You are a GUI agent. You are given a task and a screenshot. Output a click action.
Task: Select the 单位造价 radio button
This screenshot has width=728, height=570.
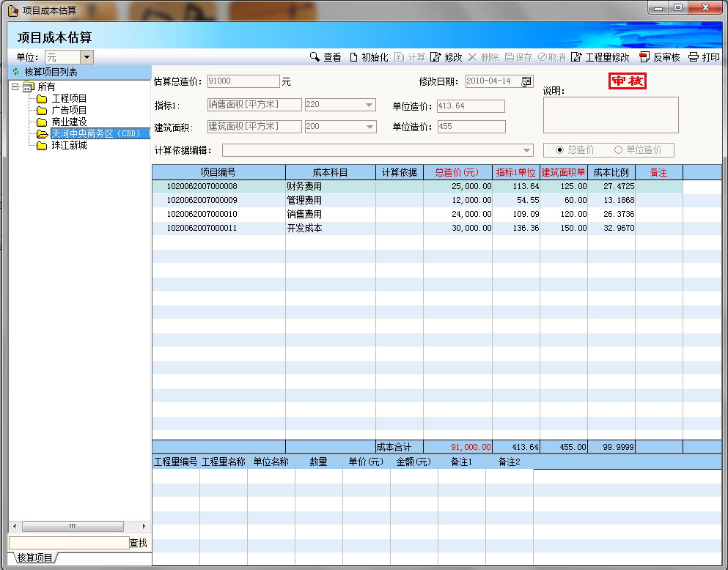pos(618,150)
